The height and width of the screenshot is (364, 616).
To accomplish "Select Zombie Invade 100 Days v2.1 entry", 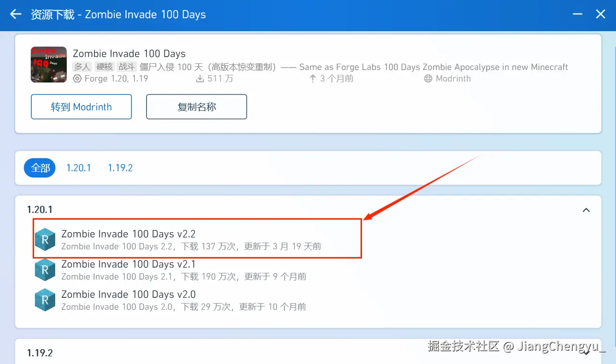I will coord(308,270).
